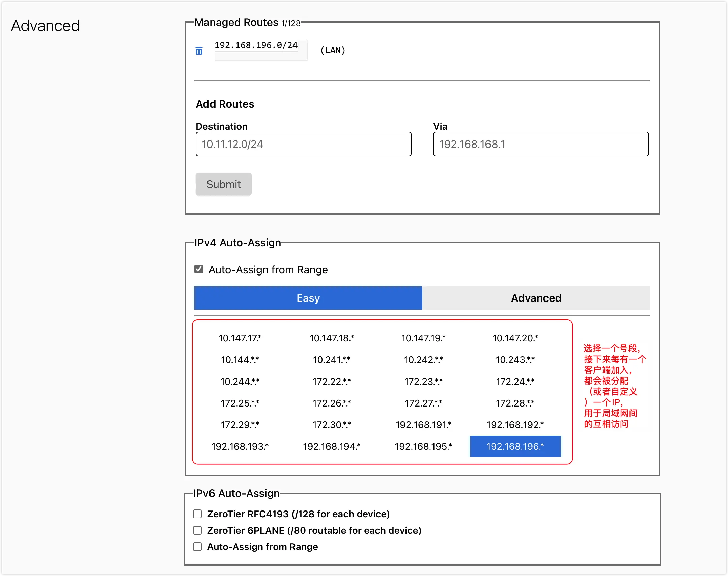Choose the 10.144.*.* address range

click(240, 360)
